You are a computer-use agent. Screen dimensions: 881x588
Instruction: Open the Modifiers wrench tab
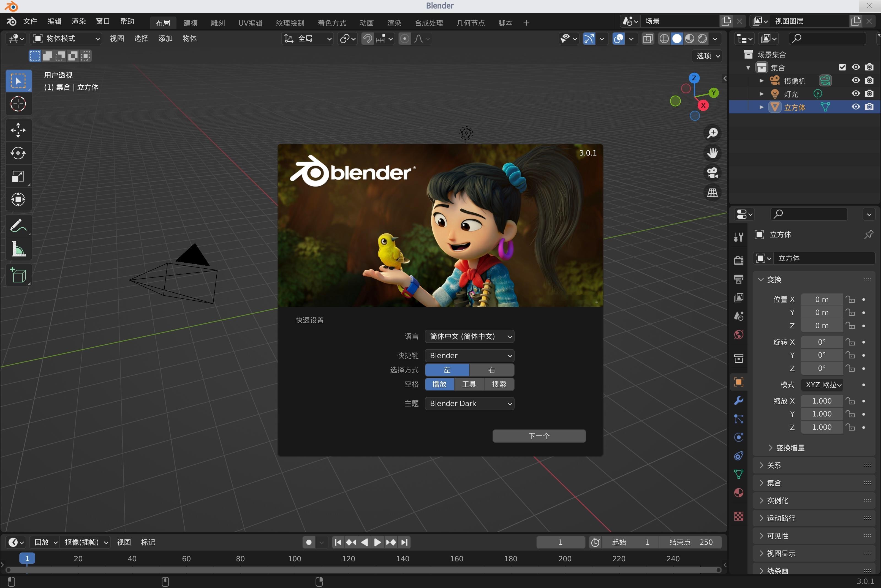pos(738,401)
